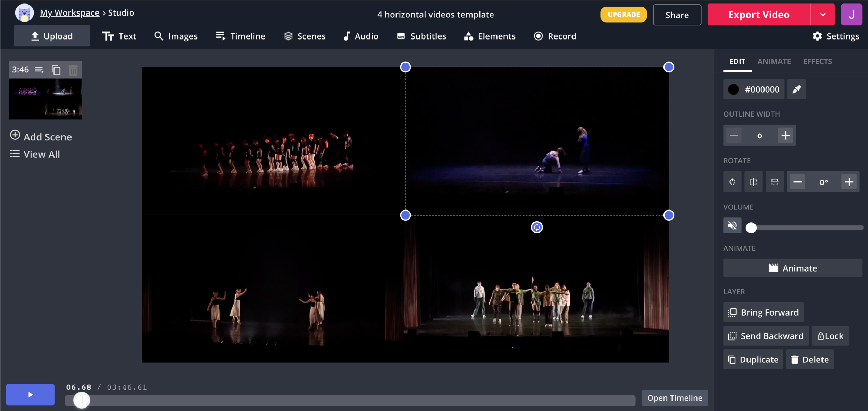Open the scene timing list icon
This screenshot has height=411, width=868.
coord(39,70)
